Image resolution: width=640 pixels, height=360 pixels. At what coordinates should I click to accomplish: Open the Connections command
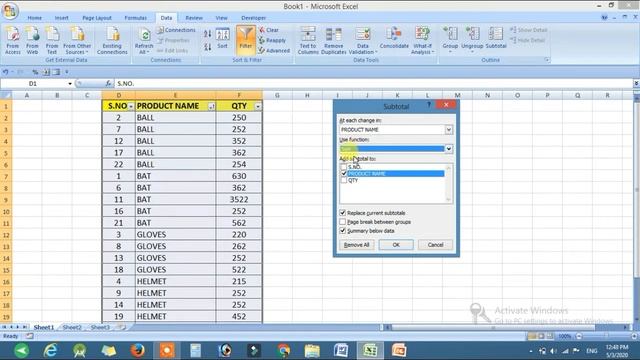176,30
